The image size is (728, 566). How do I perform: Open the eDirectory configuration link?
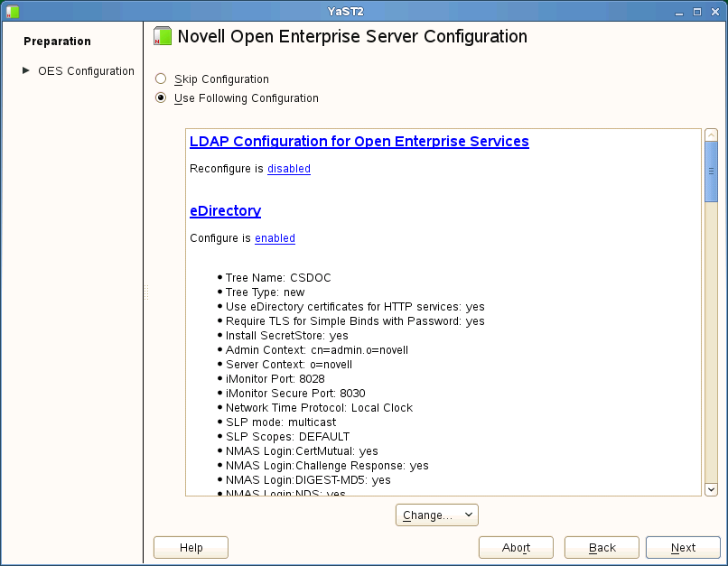(225, 210)
